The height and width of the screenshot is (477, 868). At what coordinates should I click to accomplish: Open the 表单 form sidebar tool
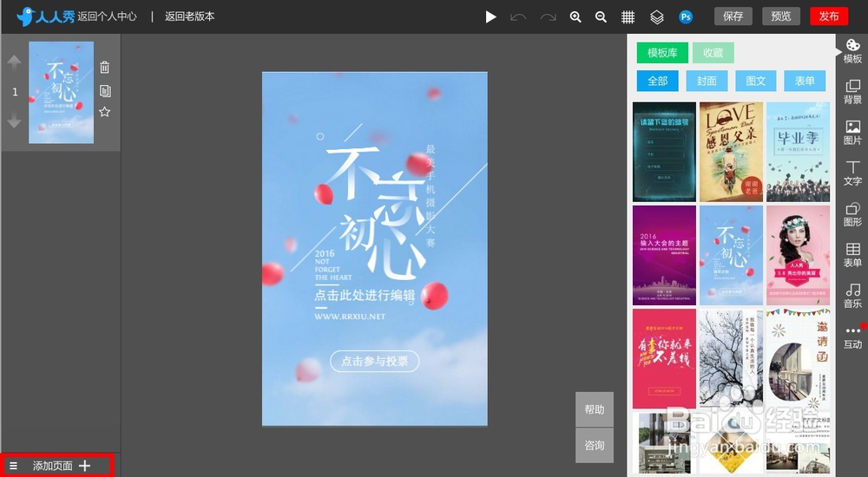[852, 255]
